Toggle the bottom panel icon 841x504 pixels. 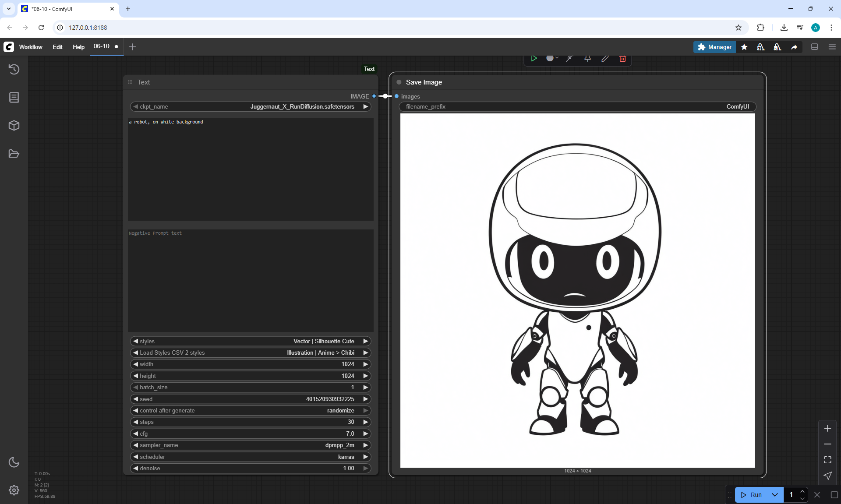click(814, 47)
